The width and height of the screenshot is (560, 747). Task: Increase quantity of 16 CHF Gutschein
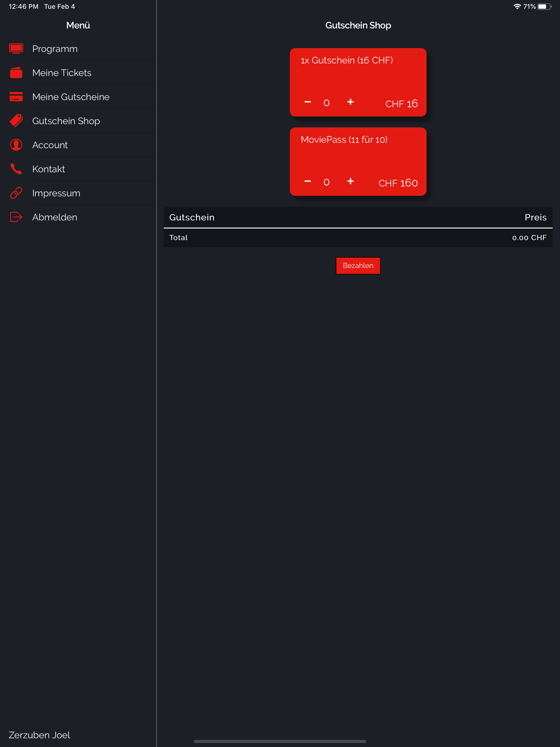point(350,102)
